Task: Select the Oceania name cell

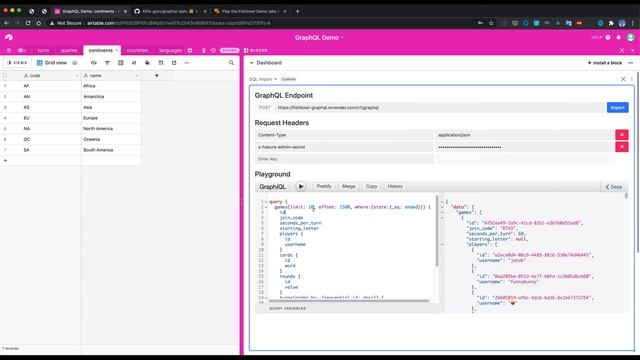Action: (111, 139)
